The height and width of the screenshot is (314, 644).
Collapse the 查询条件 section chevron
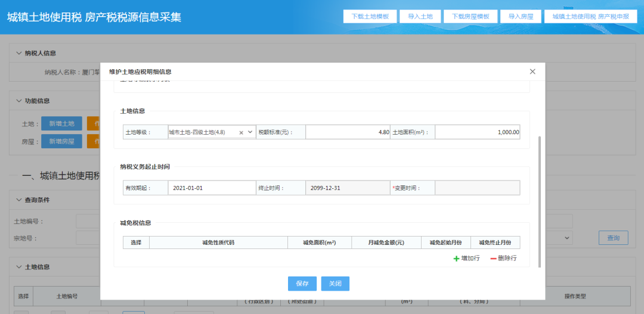coord(18,200)
